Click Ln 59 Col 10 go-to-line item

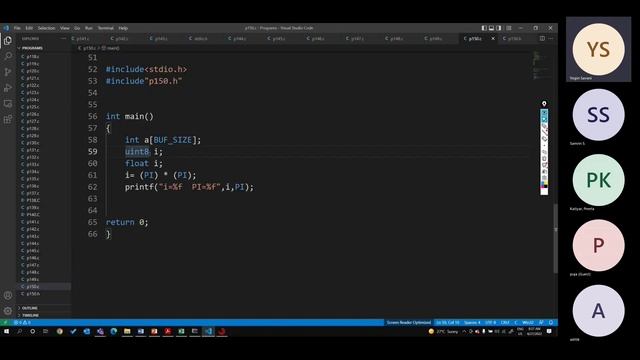[x=447, y=322]
